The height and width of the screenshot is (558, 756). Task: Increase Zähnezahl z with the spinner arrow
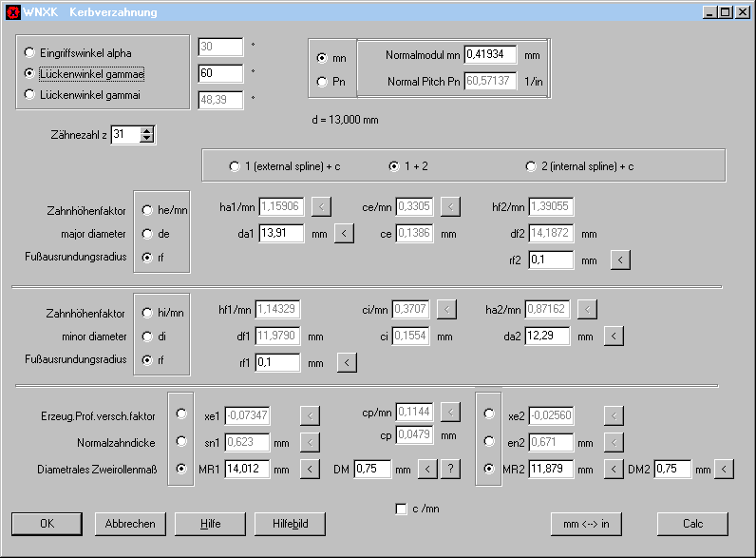(146, 131)
